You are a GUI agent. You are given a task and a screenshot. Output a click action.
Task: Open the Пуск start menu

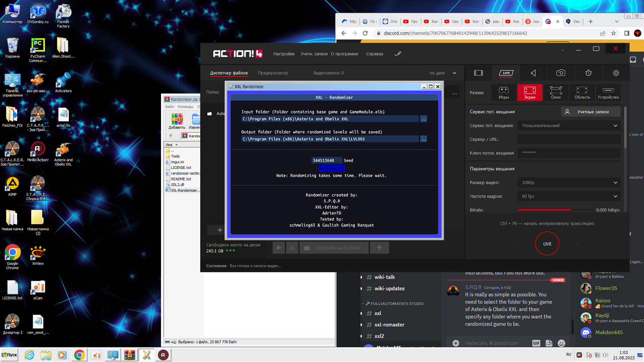[x=10, y=355]
